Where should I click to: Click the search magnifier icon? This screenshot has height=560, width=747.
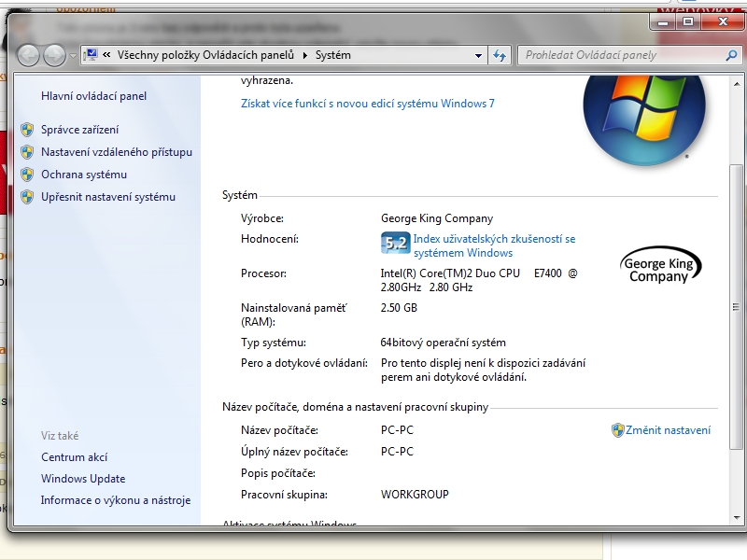click(731, 55)
